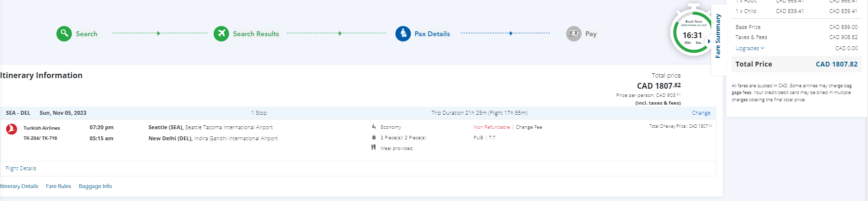Switch to the Fare Rules tab
Screen dimensions: 868x201
tap(58, 186)
